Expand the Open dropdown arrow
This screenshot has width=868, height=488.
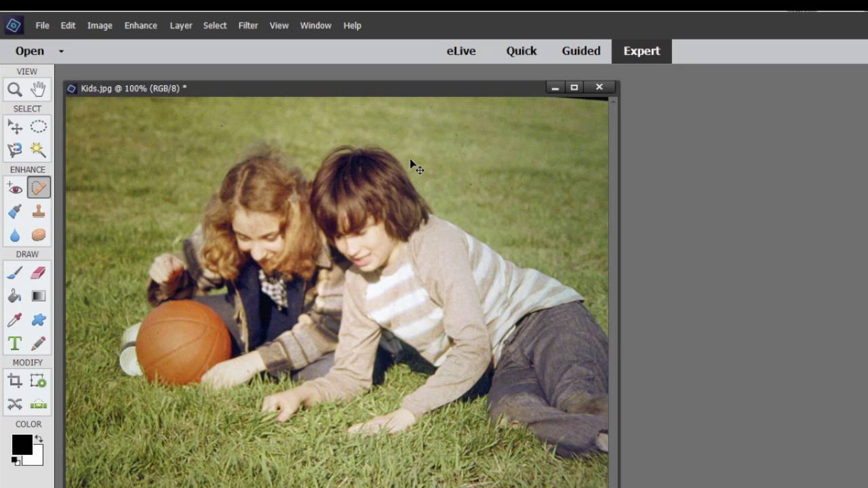[x=61, y=51]
